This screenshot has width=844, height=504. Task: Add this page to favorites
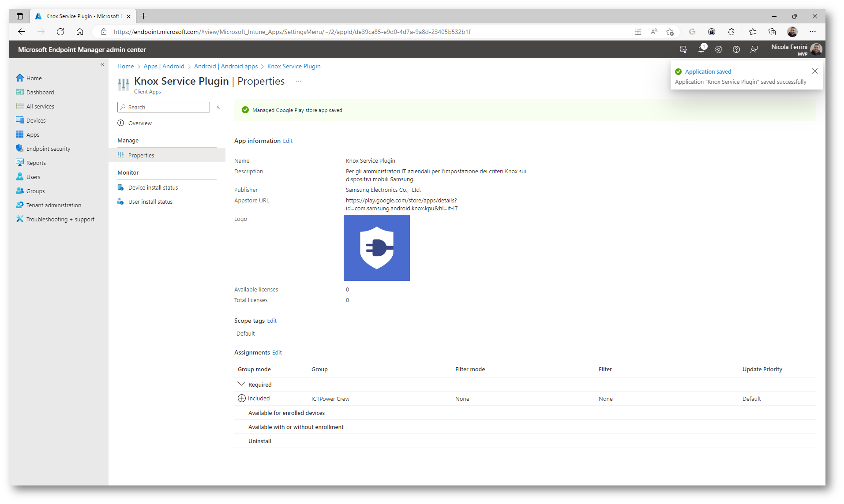670,32
